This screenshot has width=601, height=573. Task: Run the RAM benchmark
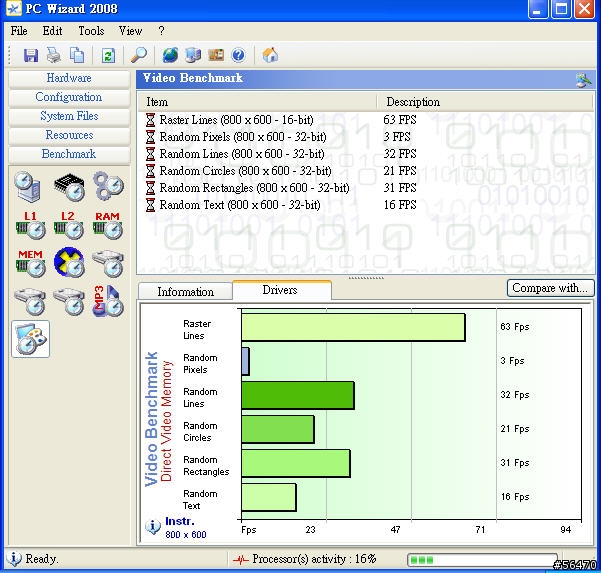tap(108, 225)
